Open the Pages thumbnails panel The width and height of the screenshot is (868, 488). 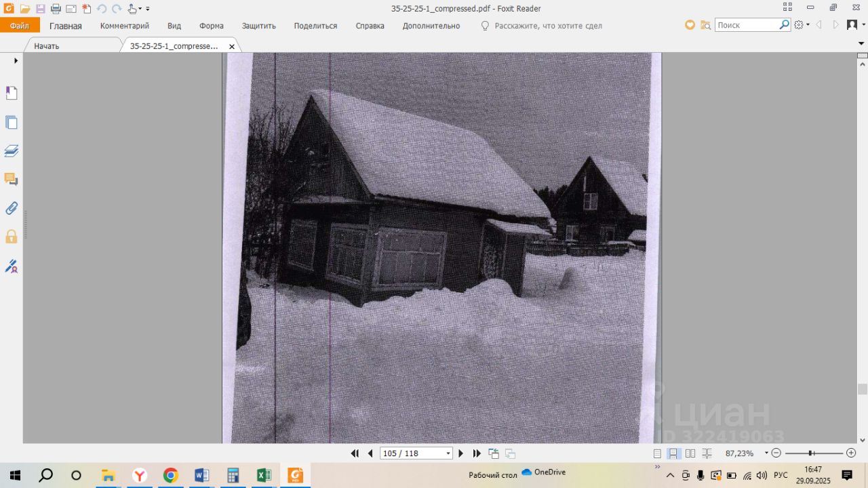(x=12, y=123)
